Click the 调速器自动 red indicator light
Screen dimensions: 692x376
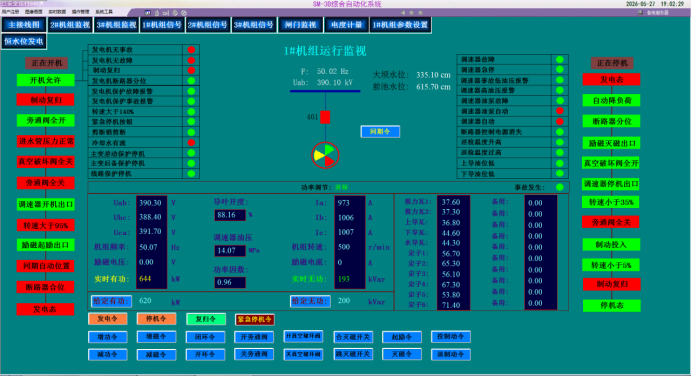tap(560, 121)
